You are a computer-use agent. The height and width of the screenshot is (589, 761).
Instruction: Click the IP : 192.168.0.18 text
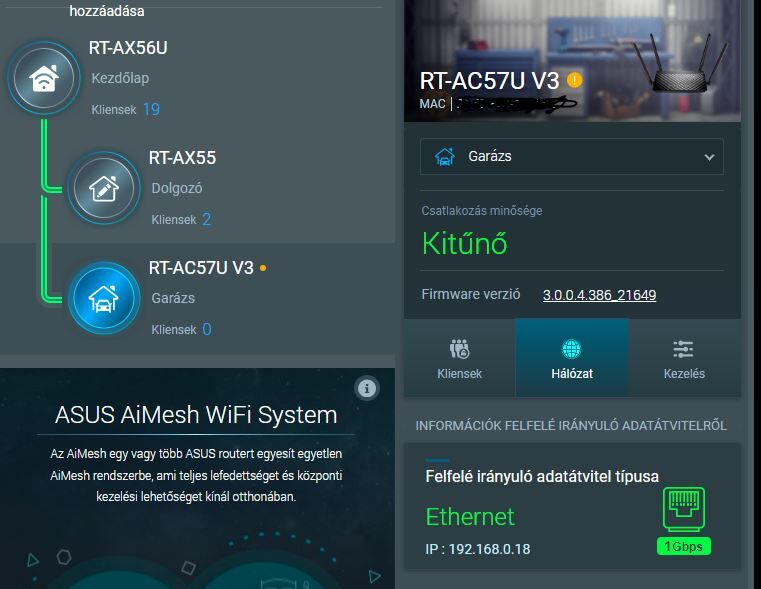coord(478,549)
